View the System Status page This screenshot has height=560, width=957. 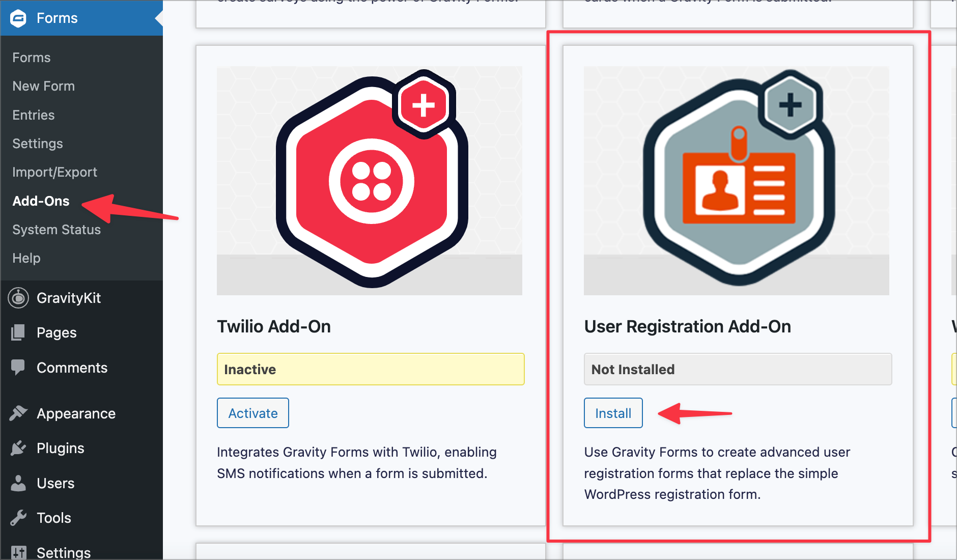(57, 230)
